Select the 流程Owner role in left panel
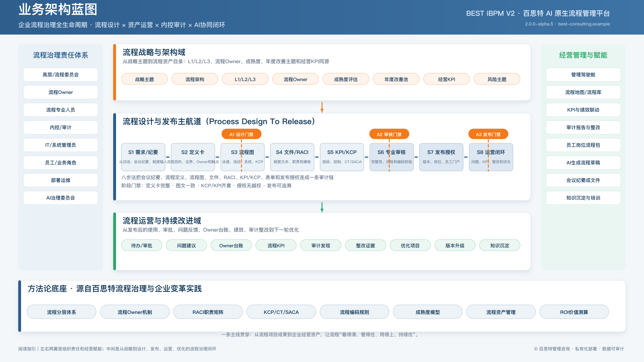 coord(61,92)
